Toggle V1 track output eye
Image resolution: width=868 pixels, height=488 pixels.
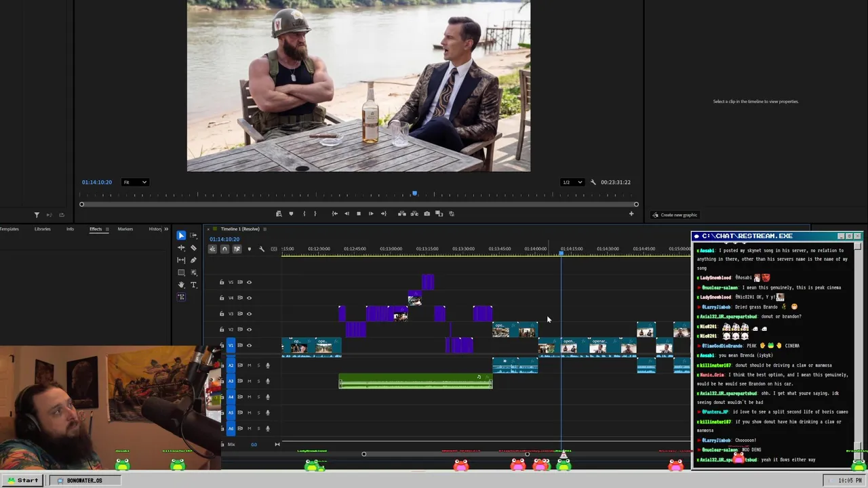[250, 346]
